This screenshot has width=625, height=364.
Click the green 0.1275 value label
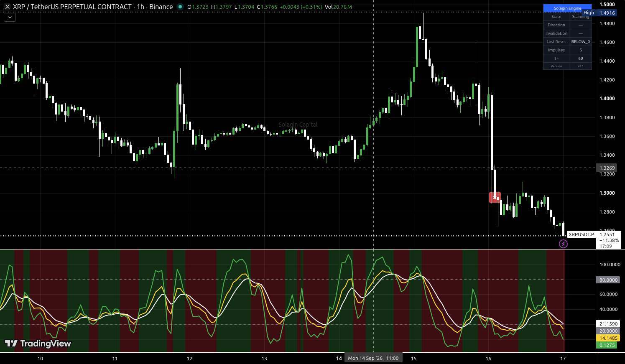[607, 345]
